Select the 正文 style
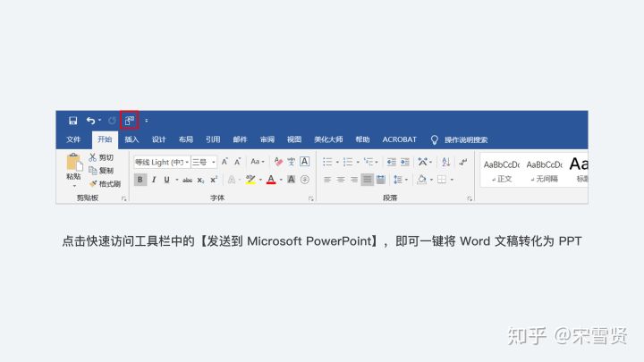 point(502,171)
